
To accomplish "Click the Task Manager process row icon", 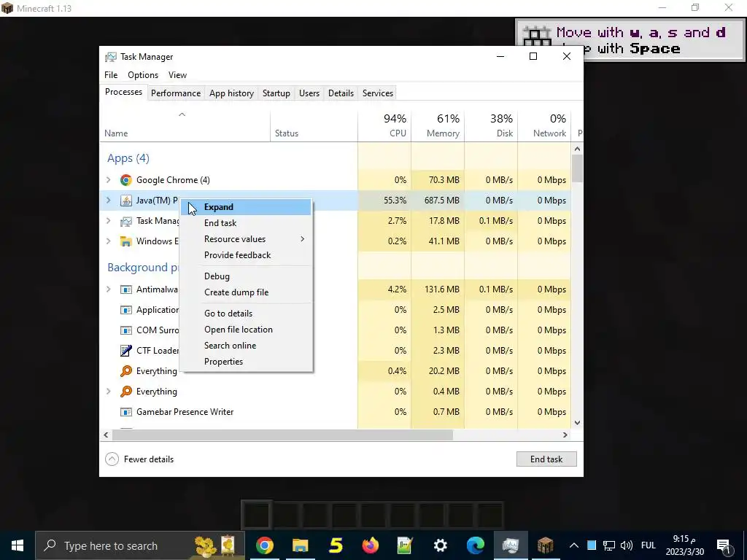I will (125, 221).
